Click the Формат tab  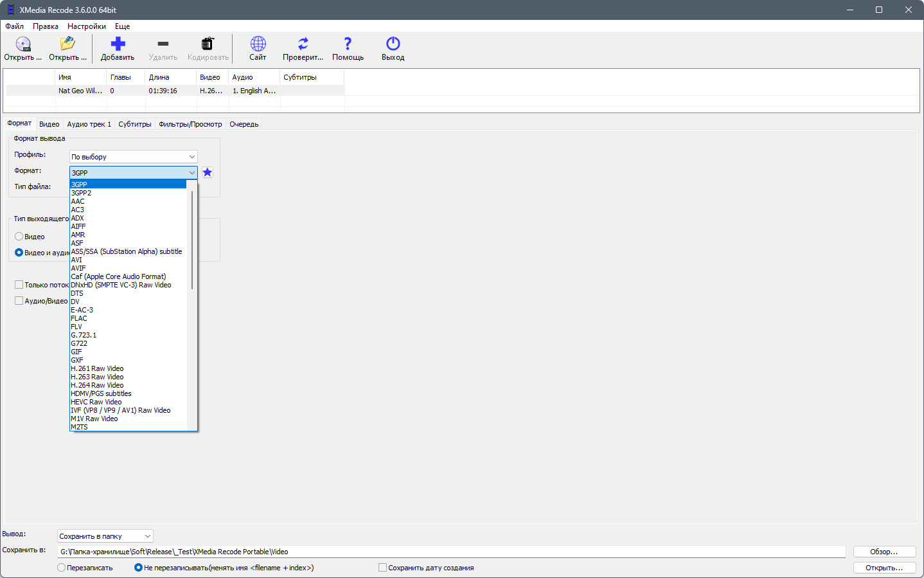click(x=19, y=123)
